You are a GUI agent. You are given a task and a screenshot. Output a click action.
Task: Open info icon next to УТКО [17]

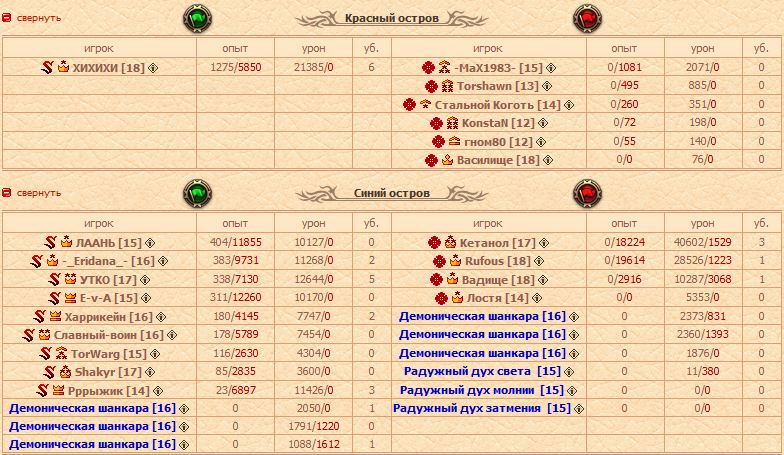pos(145,280)
